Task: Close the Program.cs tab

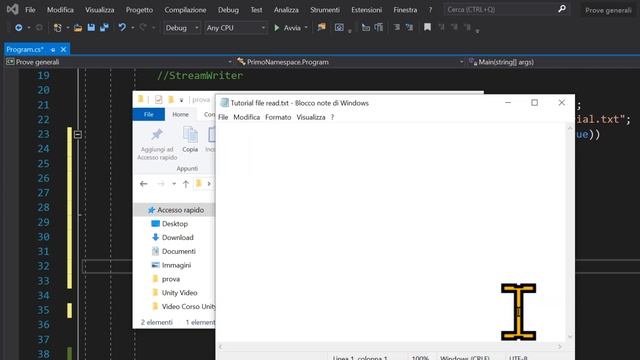Action: click(63, 49)
